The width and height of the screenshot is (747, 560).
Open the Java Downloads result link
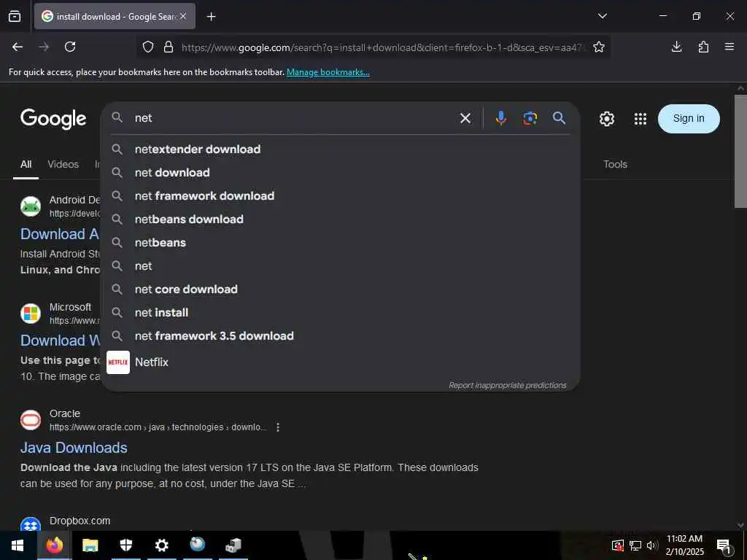tap(74, 448)
